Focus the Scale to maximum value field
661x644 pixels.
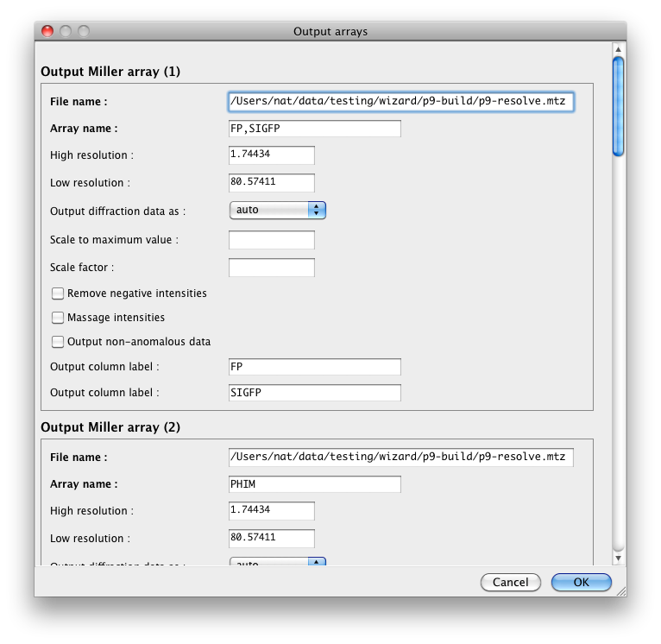point(271,240)
